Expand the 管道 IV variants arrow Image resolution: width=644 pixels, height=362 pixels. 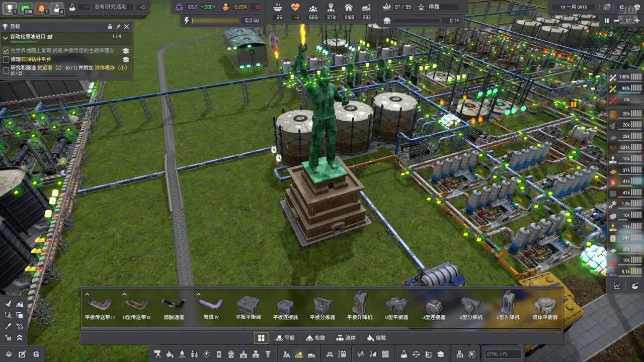[x=198, y=295]
